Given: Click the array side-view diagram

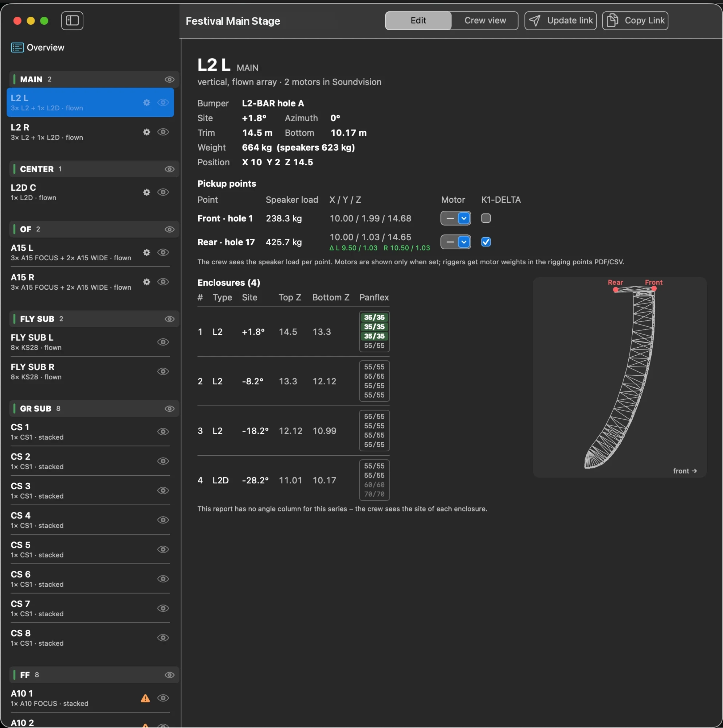Looking at the screenshot, I should click(619, 377).
